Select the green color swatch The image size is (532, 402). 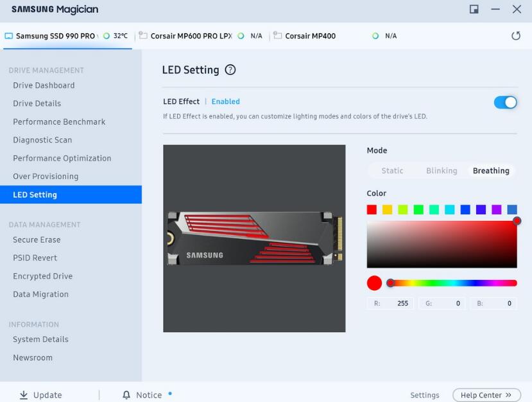click(x=418, y=209)
